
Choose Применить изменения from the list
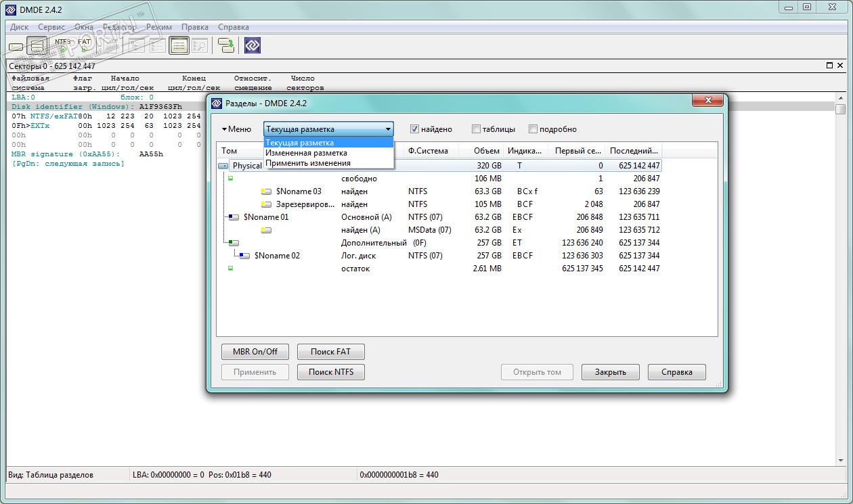328,163
